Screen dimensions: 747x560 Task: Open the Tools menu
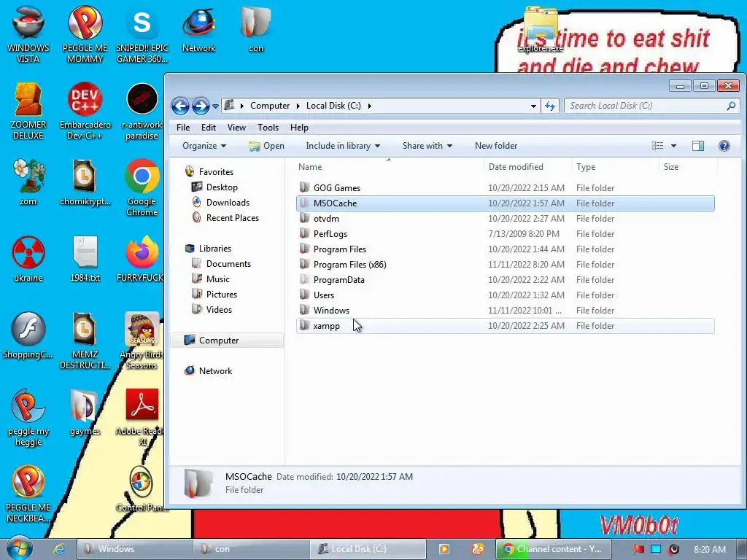(x=268, y=128)
